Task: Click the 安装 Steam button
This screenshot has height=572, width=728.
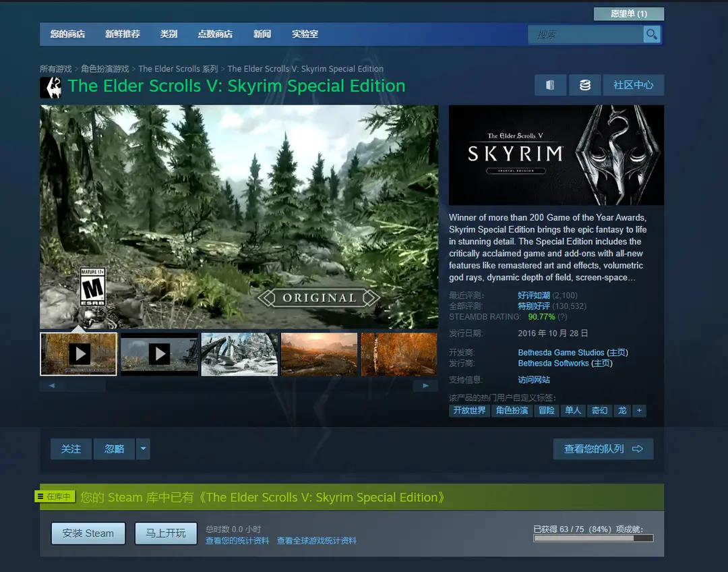Action: [x=88, y=534]
